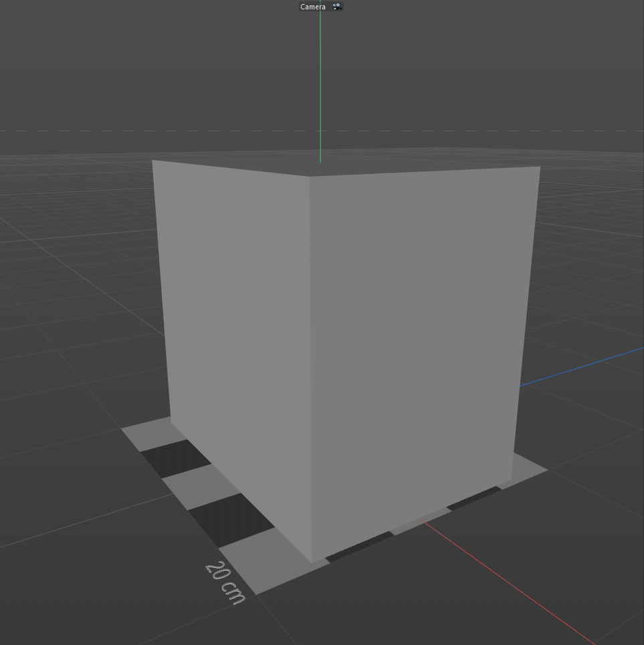
Task: Click the lower dark checker tile left of cube
Action: [x=229, y=519]
